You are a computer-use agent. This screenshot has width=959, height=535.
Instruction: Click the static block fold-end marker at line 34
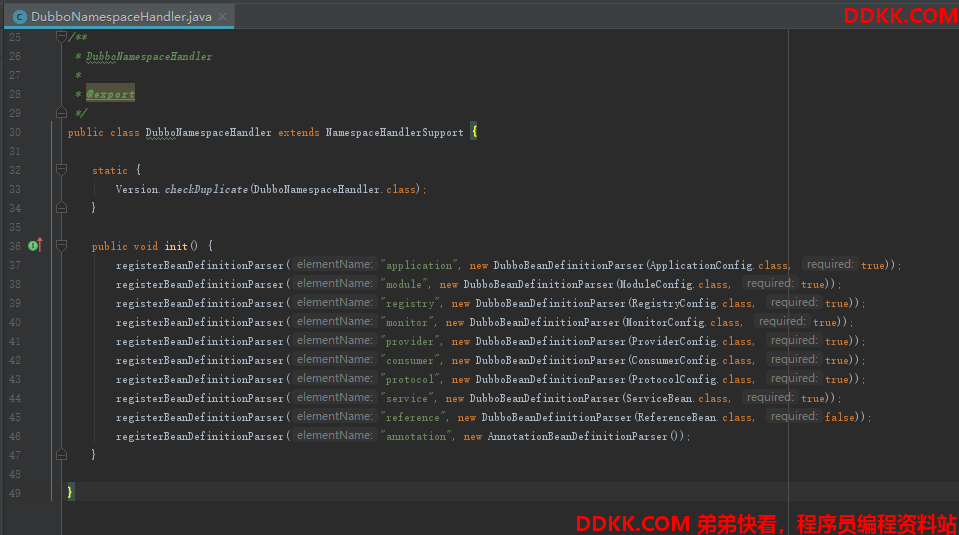tap(61, 208)
